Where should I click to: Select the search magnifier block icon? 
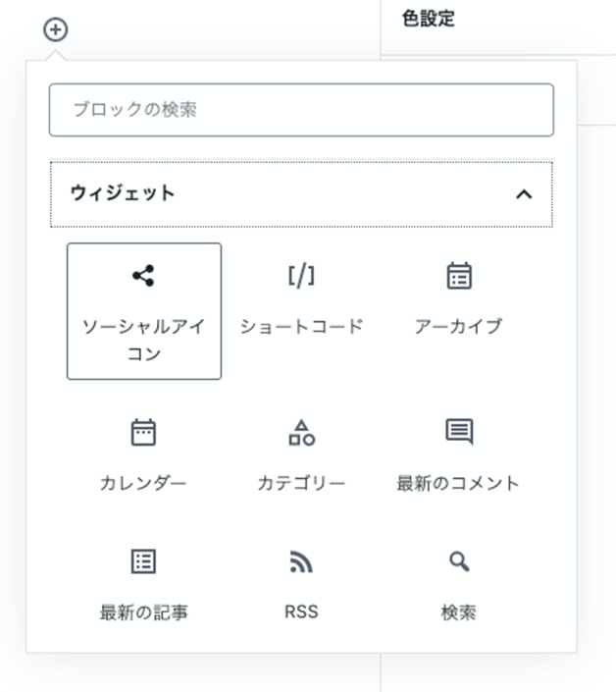(458, 561)
